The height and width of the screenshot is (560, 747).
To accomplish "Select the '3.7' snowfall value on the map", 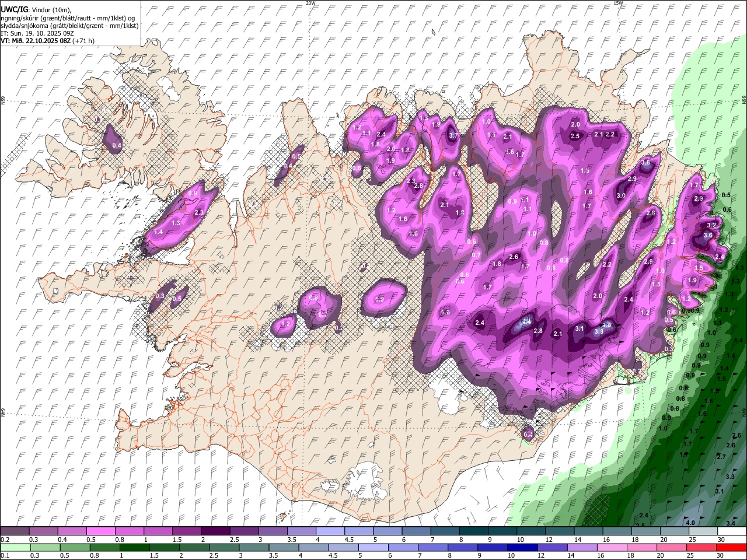I will [x=453, y=136].
